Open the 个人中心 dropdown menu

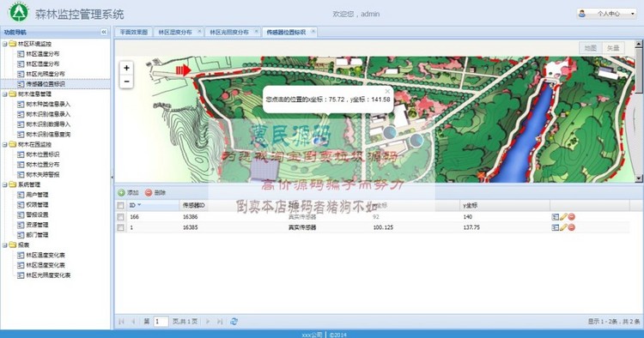(x=607, y=14)
